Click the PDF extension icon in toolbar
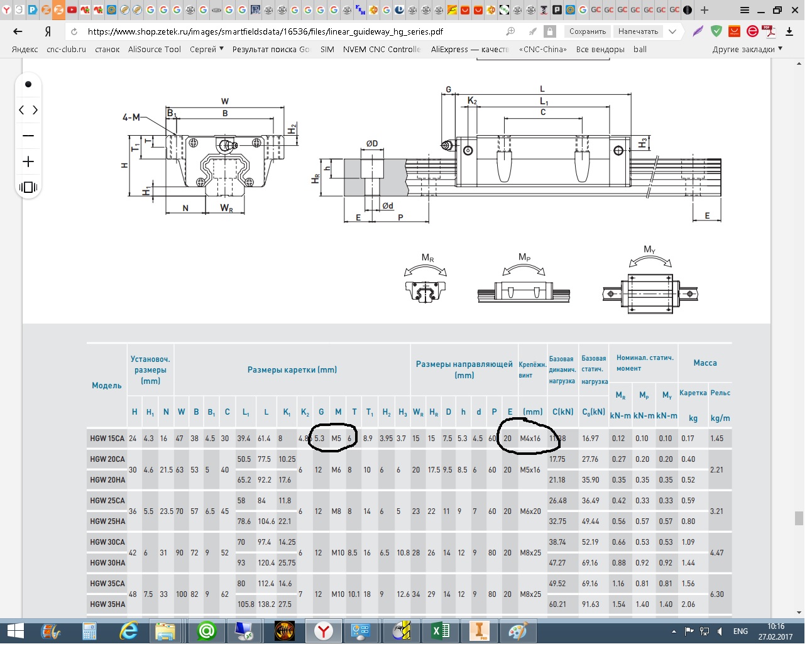 (x=769, y=31)
